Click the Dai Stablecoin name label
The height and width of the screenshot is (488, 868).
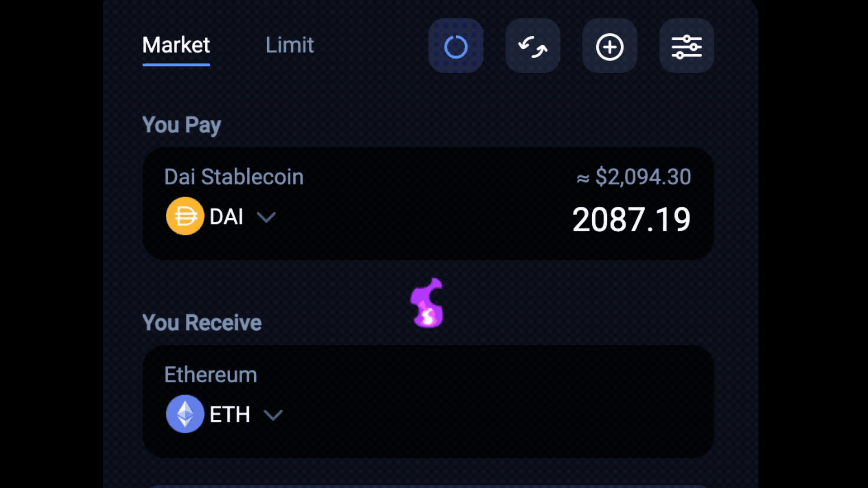tap(234, 177)
